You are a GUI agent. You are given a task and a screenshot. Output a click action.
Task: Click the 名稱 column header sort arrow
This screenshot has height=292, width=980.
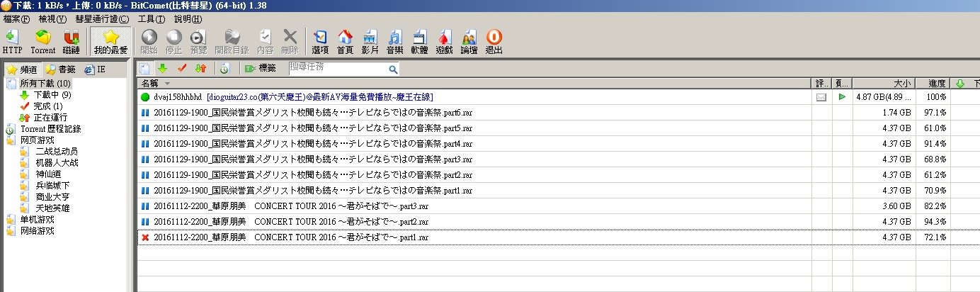tap(168, 84)
